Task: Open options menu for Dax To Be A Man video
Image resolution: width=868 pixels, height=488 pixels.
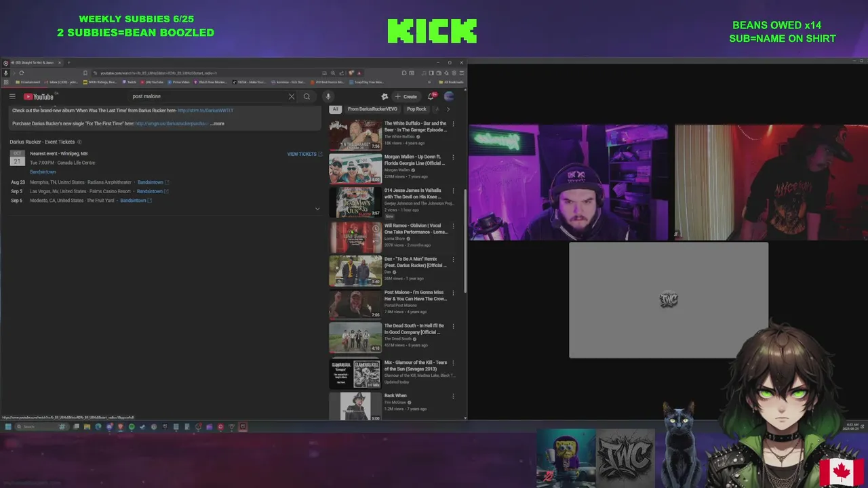Action: pyautogui.click(x=454, y=259)
